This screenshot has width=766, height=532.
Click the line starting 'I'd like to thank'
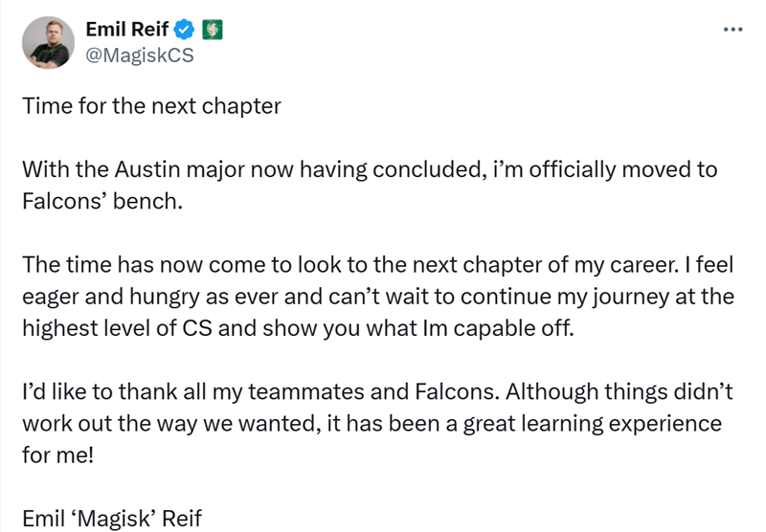377,391
